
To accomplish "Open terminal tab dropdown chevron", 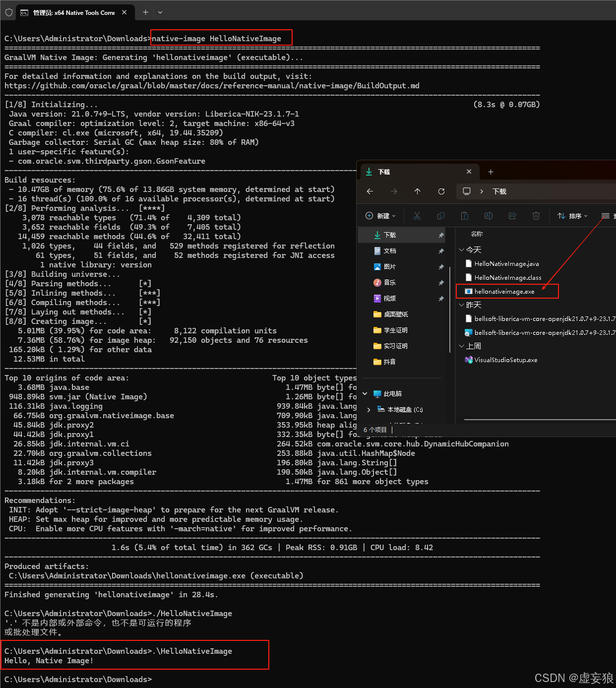I will point(160,12).
